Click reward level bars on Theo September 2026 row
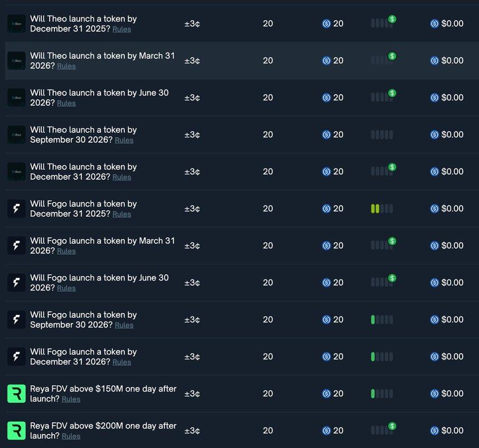Viewport: 479px width, 448px height. tap(382, 135)
